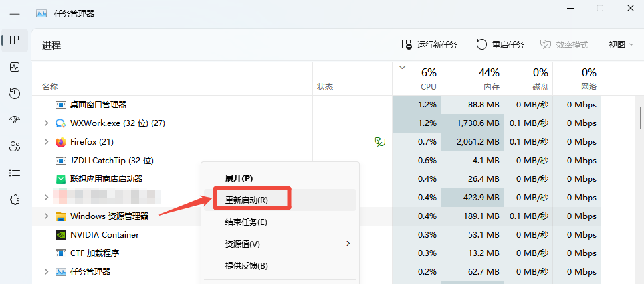Screen dimensions: 644x284
Task: Open the Users page sidebar icon
Action: (15, 147)
